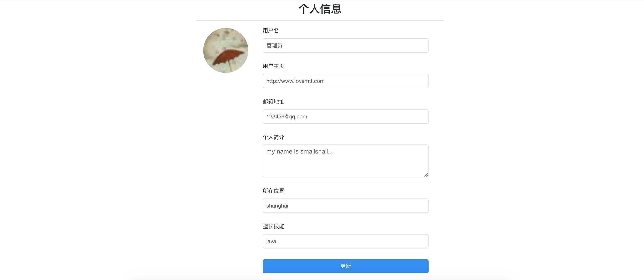The width and height of the screenshot is (644, 280).
Task: Click the 所在位置 label
Action: (274, 191)
